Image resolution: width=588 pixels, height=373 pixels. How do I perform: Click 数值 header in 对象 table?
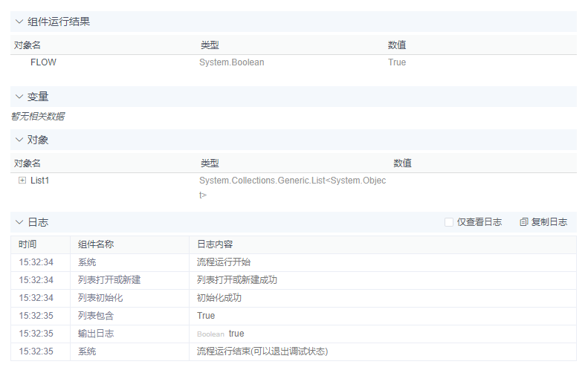[x=402, y=163]
